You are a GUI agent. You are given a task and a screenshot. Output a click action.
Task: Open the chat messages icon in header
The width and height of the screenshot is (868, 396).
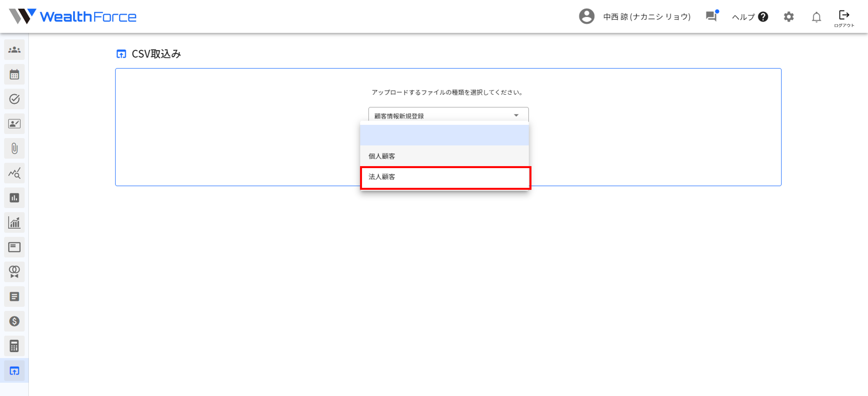711,16
